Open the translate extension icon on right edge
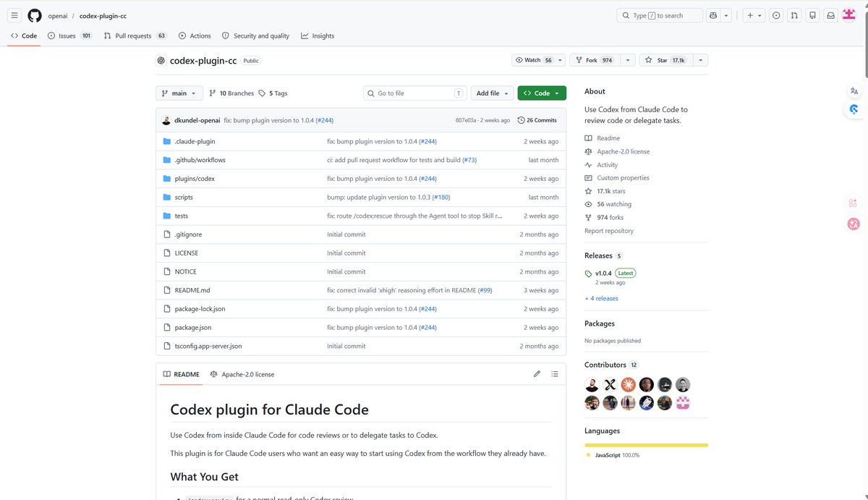Image resolution: width=868 pixels, height=500 pixels. [x=854, y=91]
